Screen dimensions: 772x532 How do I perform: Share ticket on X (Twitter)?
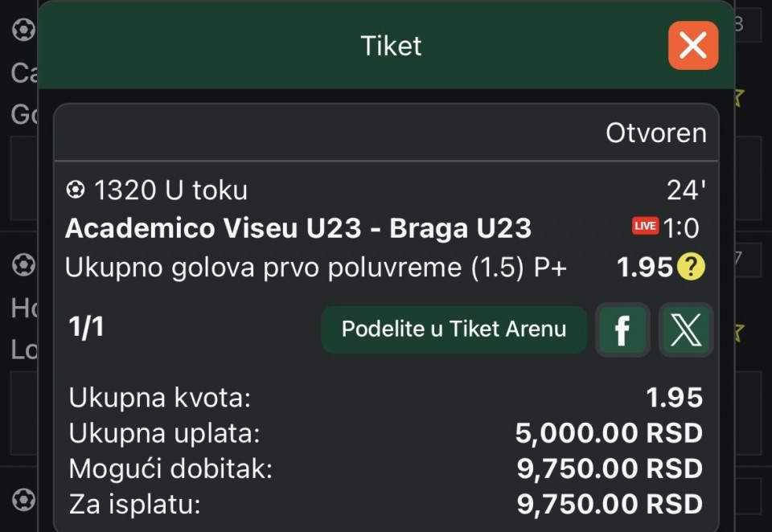point(685,329)
